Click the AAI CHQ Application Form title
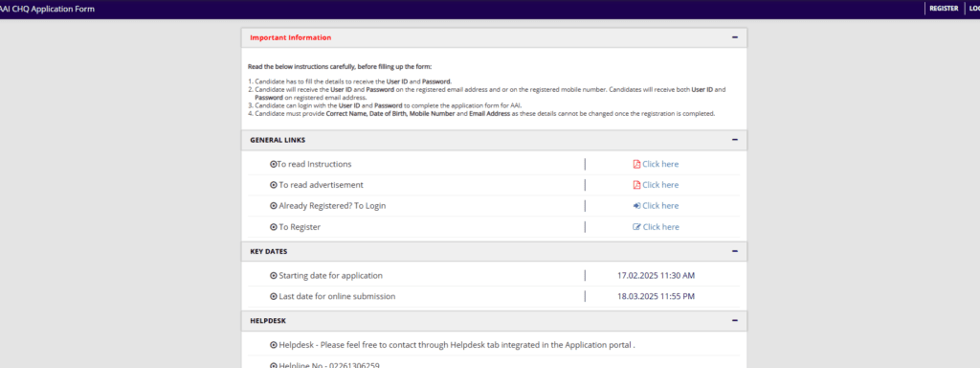Image resolution: width=980 pixels, height=368 pixels. click(x=48, y=9)
